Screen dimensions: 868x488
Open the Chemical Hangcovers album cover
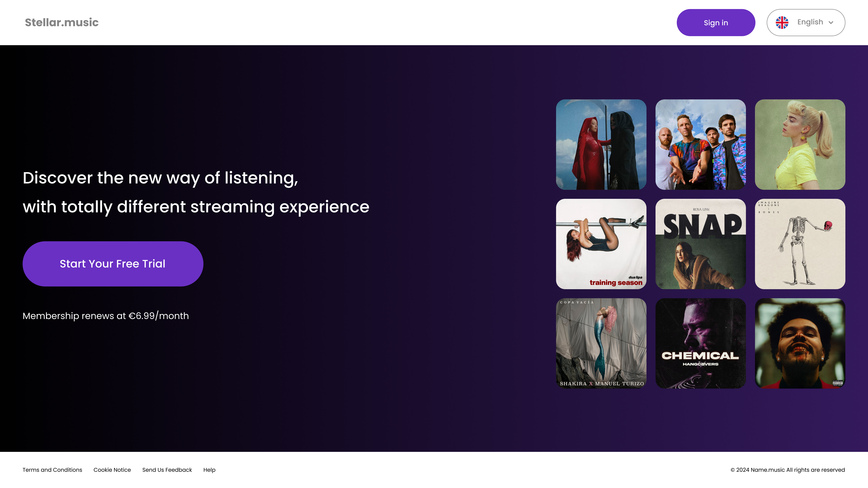[x=701, y=343]
